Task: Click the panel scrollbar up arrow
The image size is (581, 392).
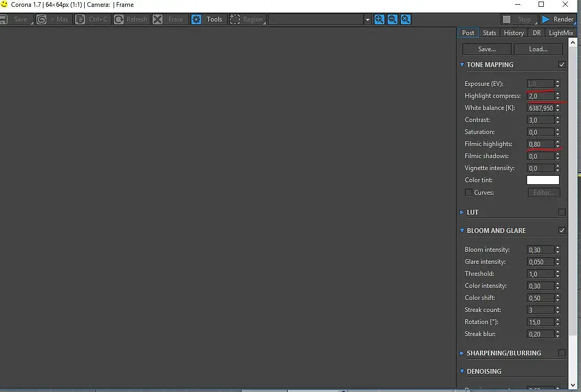Action: (573, 42)
